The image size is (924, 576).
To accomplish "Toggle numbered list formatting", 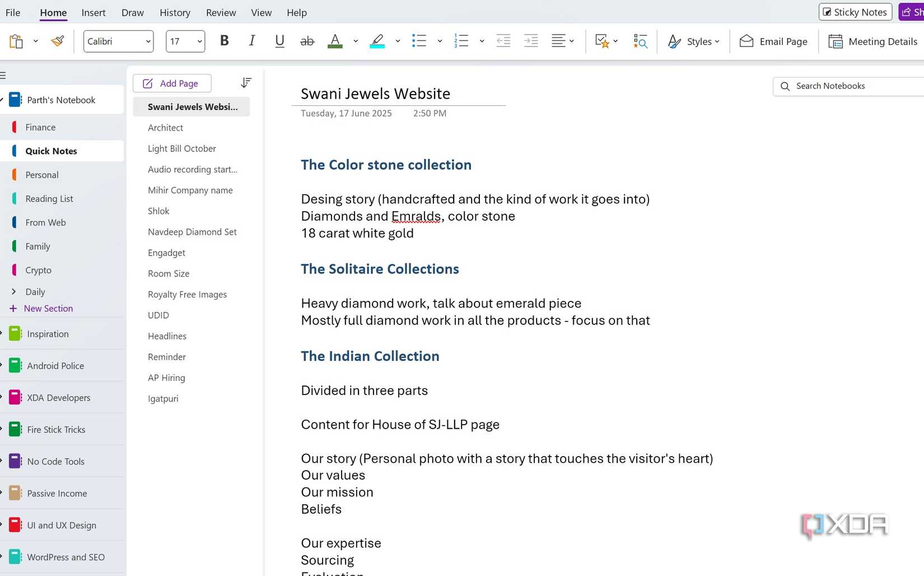I will click(461, 40).
